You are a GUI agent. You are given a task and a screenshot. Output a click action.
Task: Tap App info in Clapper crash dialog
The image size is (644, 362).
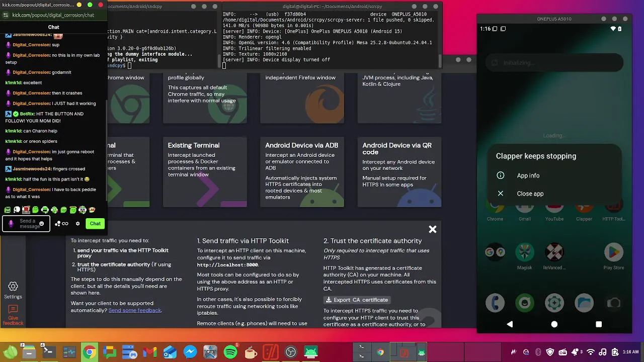coord(528,175)
